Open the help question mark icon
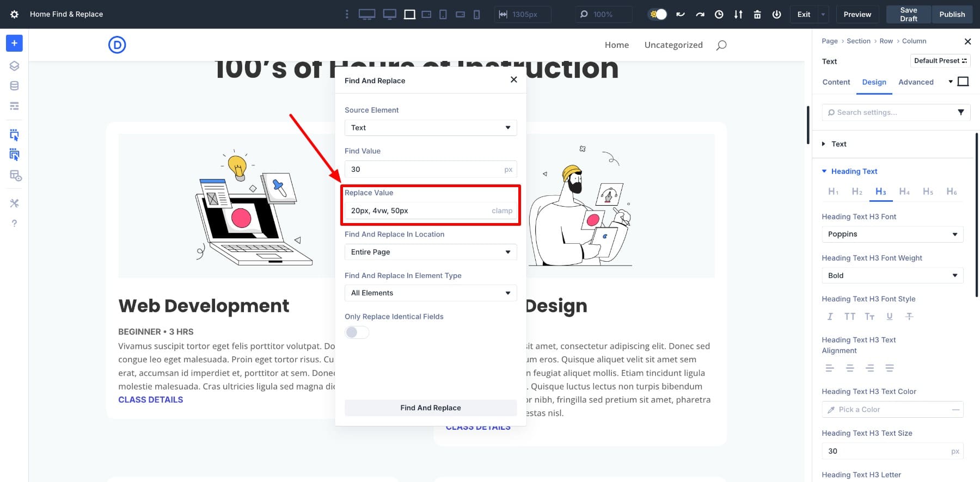This screenshot has width=980, height=482. coord(14,223)
